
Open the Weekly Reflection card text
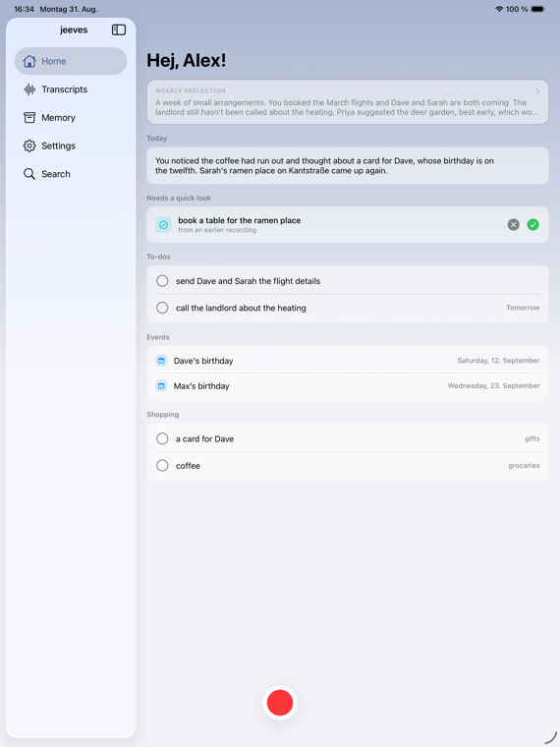coord(346,107)
